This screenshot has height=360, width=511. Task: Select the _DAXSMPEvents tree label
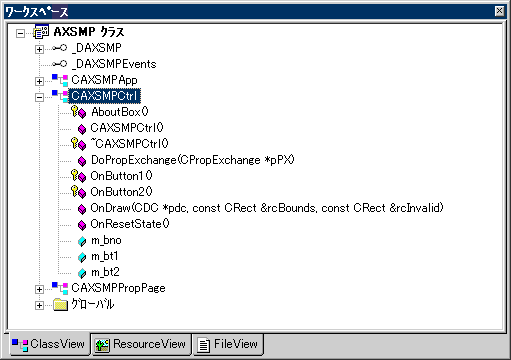click(114, 64)
